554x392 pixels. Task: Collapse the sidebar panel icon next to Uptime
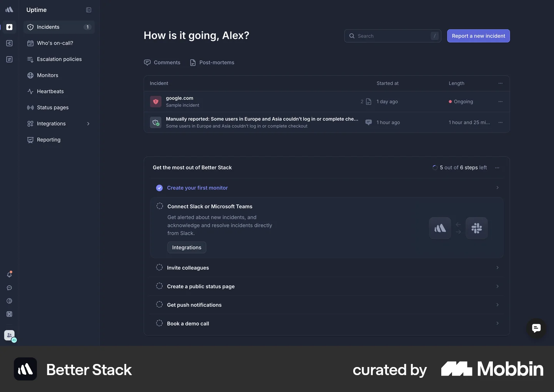tap(88, 10)
